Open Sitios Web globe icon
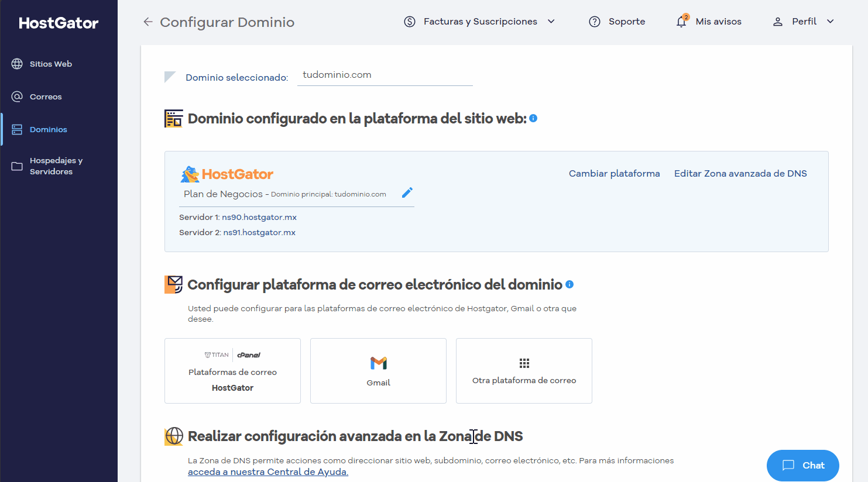Screen dimensions: 868x482 pyautogui.click(x=17, y=64)
